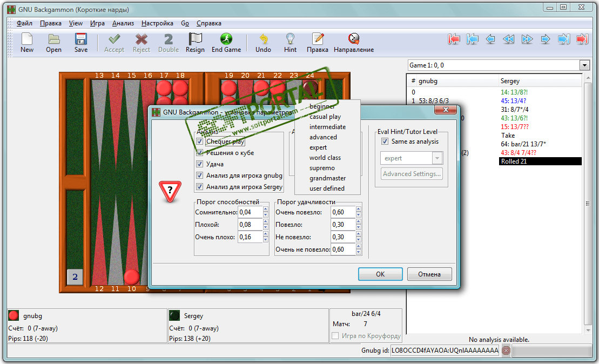
Task: Click the Accept checkmark icon
Action: coord(114,39)
